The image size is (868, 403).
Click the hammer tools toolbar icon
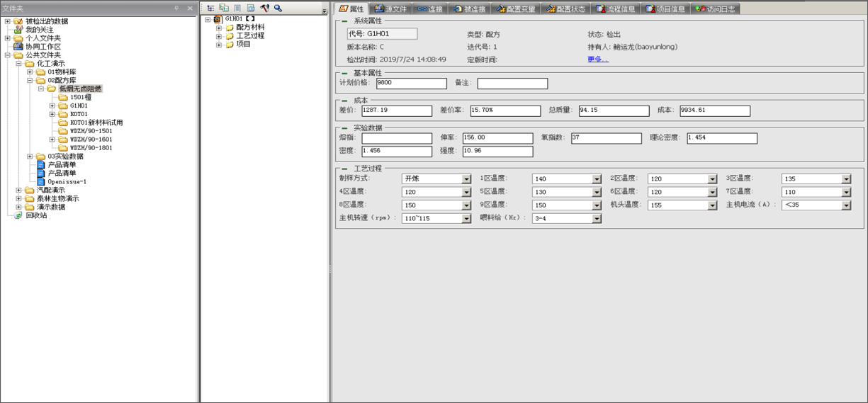coord(265,8)
